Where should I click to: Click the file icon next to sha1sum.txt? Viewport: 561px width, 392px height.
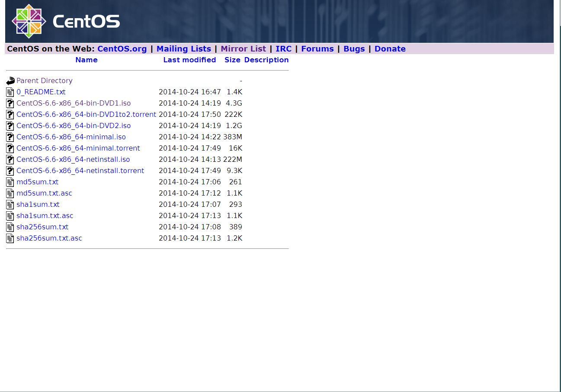pos(10,204)
